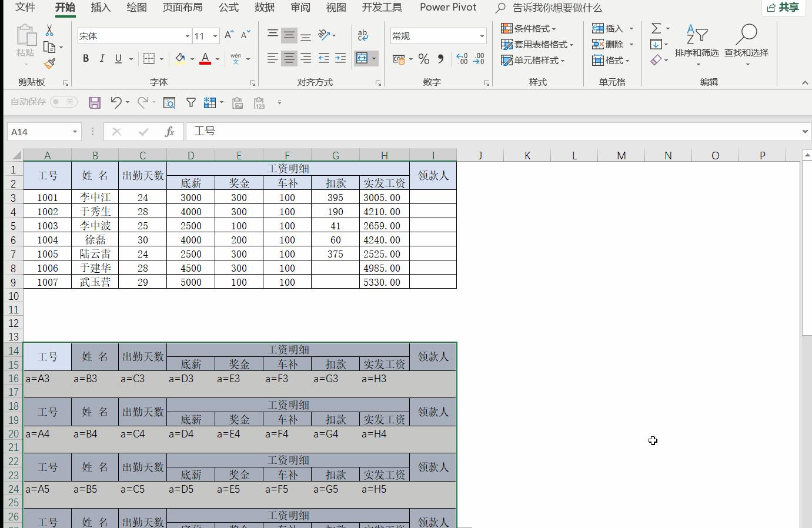Click the Increase Font Size icon
Screen dimensions: 812x528
tap(229, 35)
